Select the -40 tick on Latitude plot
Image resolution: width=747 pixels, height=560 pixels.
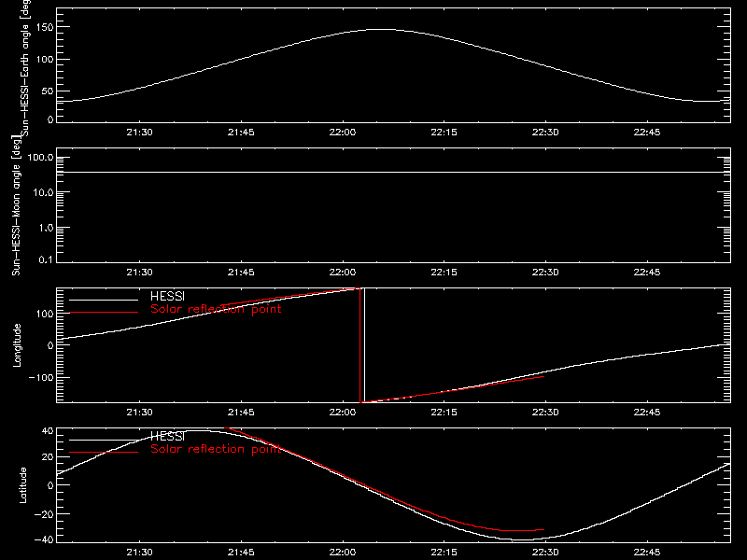coord(44,539)
